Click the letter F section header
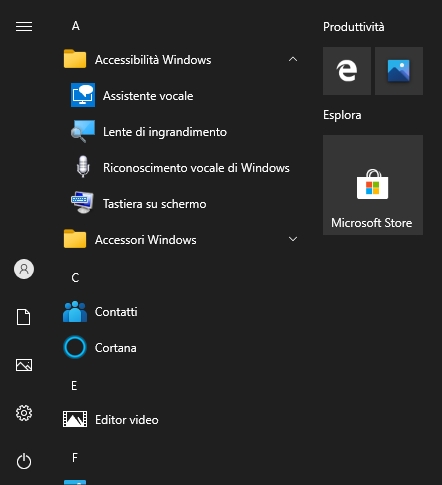 [75, 458]
